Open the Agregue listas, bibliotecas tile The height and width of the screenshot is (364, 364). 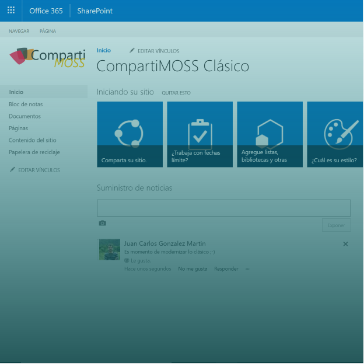tap(270, 134)
